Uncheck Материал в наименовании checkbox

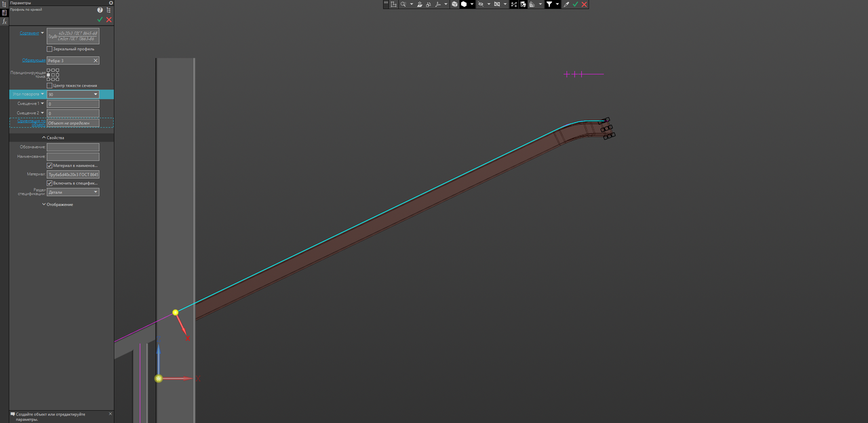50,165
